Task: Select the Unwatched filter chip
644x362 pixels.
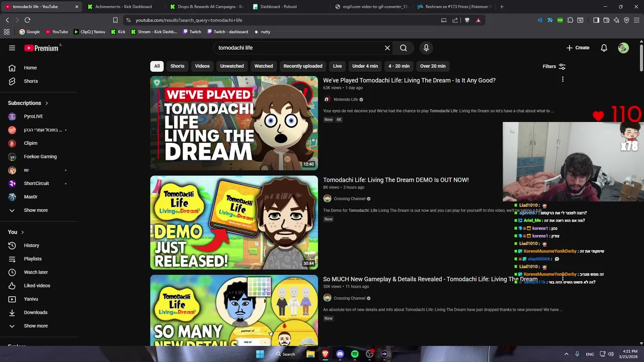Action: [232, 66]
